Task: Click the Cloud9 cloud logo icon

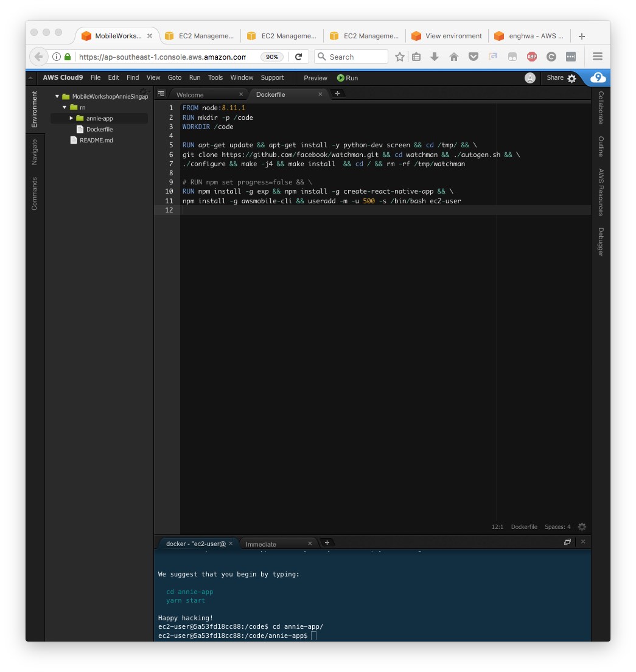Action: click(598, 77)
